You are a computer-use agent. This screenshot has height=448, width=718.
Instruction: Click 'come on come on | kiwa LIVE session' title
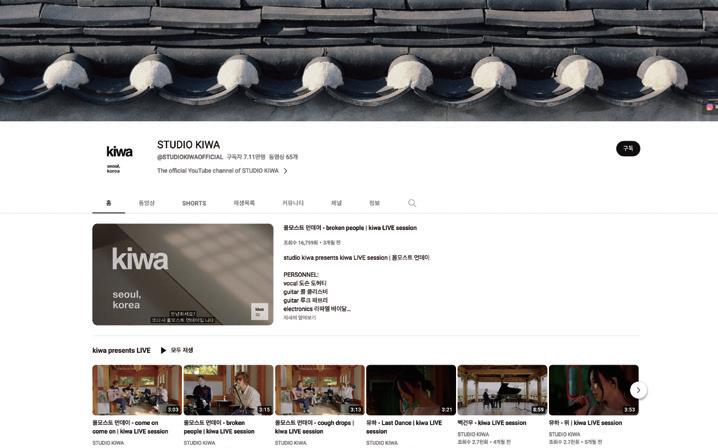(x=130, y=427)
